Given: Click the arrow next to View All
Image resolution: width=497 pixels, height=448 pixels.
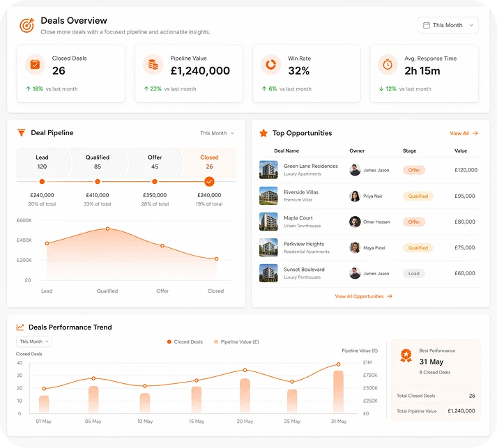Looking at the screenshot, I should (x=475, y=133).
